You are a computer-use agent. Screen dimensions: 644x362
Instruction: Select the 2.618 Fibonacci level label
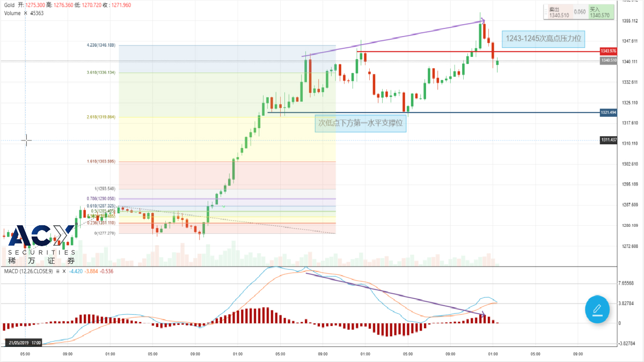tap(101, 117)
